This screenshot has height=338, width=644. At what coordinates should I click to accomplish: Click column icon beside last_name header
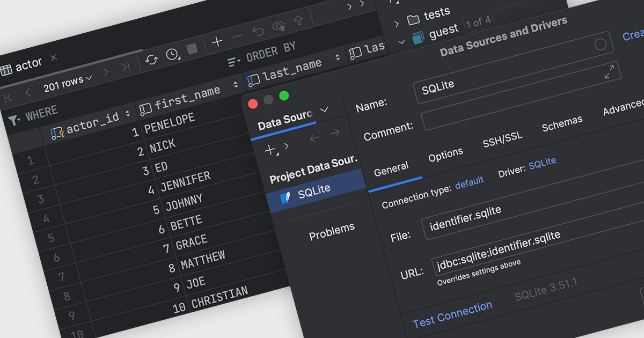click(254, 80)
